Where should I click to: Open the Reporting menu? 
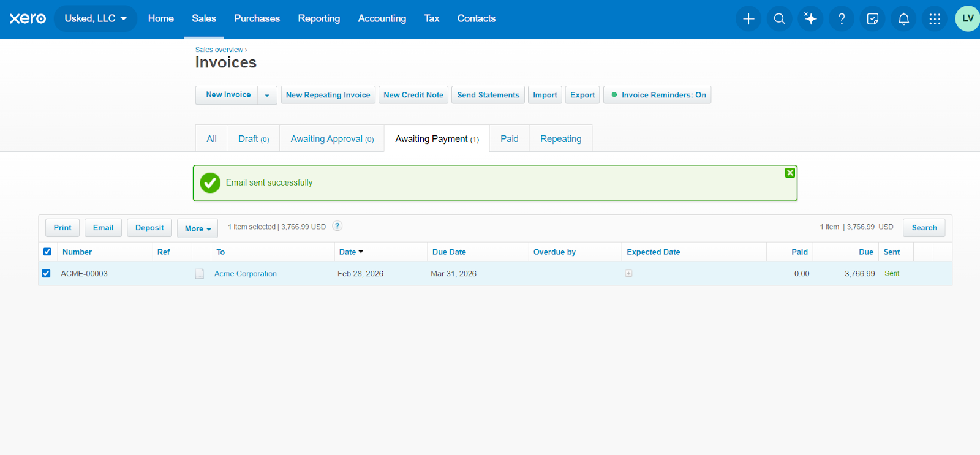(x=319, y=18)
